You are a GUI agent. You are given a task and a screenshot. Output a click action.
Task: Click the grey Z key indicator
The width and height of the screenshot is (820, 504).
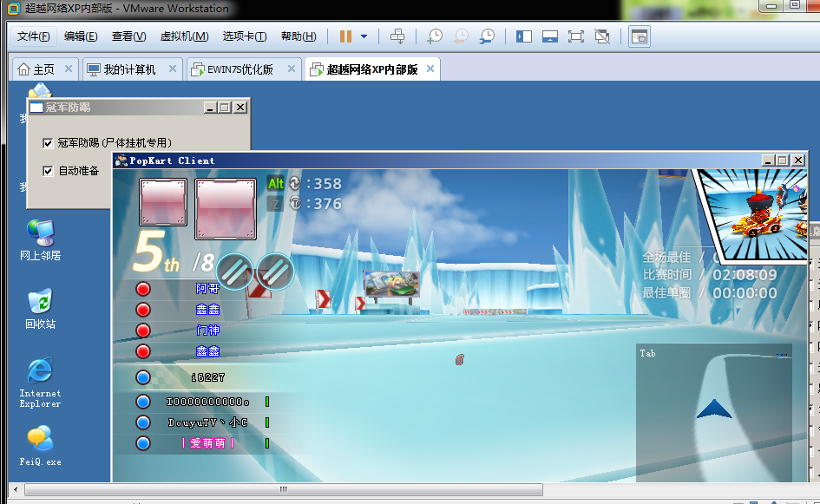[275, 203]
